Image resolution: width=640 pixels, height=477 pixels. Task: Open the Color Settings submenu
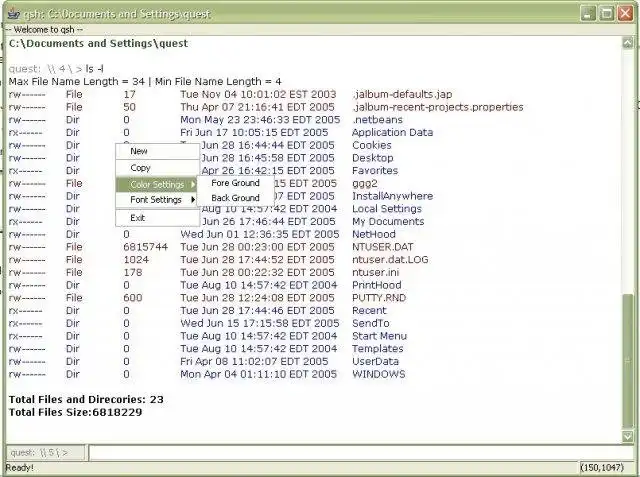point(158,184)
